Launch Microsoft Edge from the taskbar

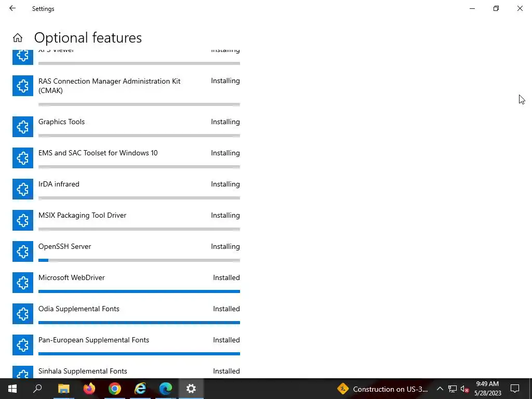tap(166, 389)
